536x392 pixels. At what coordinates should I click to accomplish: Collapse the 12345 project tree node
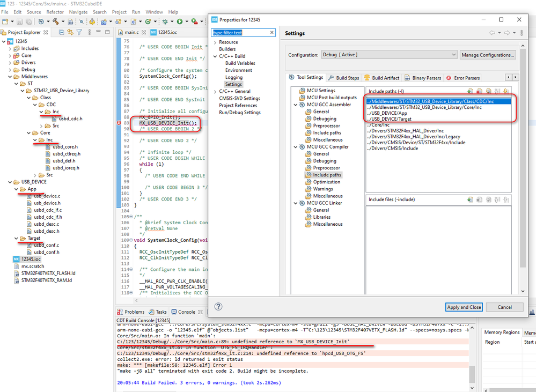[4, 41]
